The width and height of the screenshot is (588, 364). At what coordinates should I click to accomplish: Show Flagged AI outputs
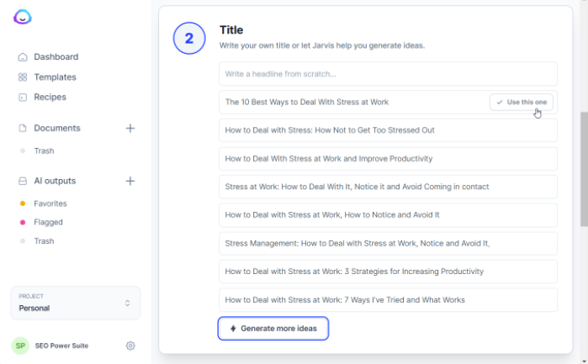(48, 222)
